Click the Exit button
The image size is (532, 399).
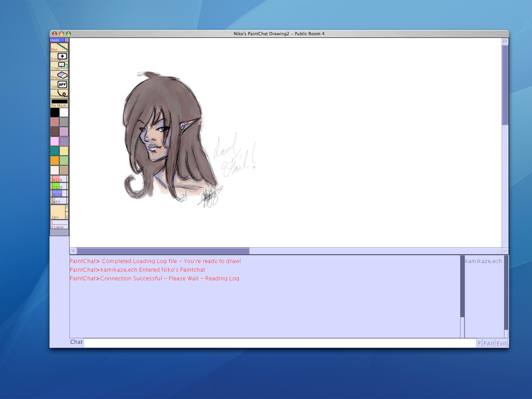pyautogui.click(x=501, y=343)
